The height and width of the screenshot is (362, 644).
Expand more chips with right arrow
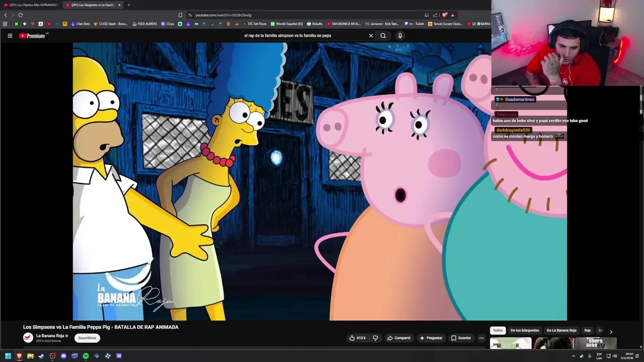coord(611,332)
